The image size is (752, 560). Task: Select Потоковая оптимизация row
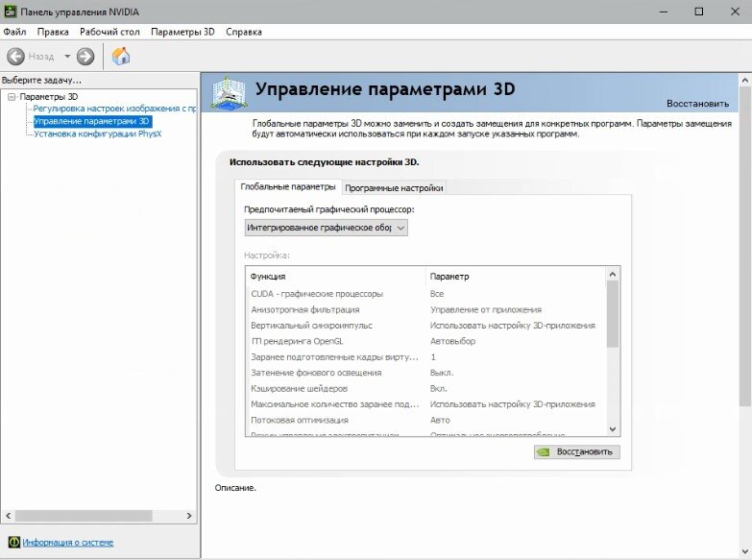pos(425,420)
